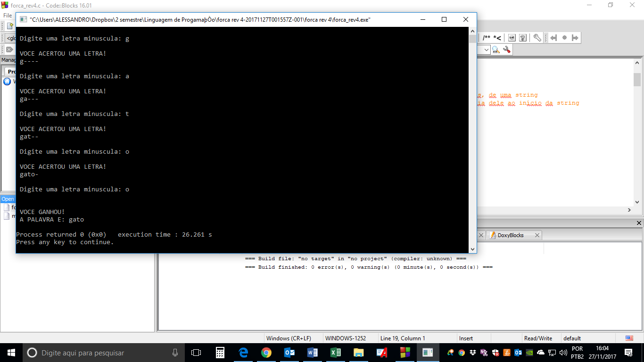Click 'VOCE GANHOU!' text in console

42,212
